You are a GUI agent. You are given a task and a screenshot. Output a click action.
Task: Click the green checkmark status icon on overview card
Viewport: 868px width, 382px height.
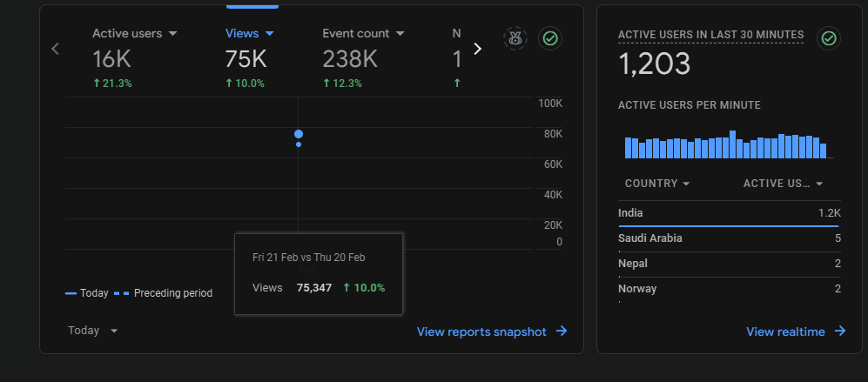point(550,38)
